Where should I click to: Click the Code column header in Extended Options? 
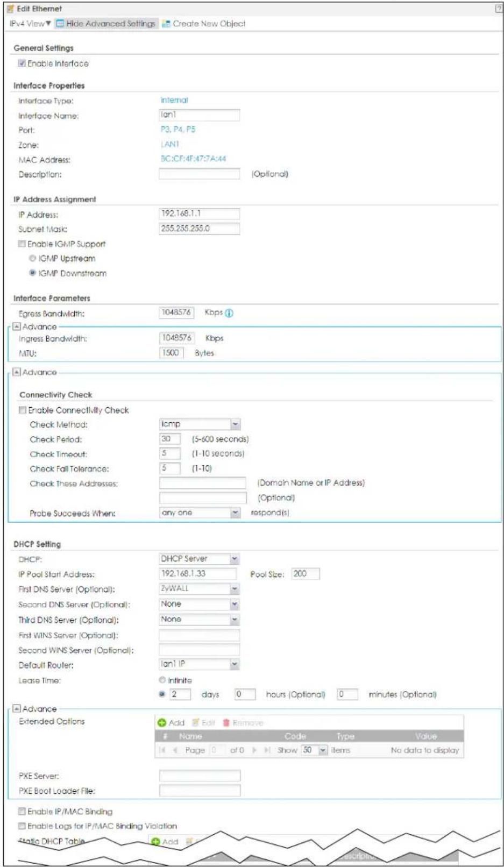(295, 736)
